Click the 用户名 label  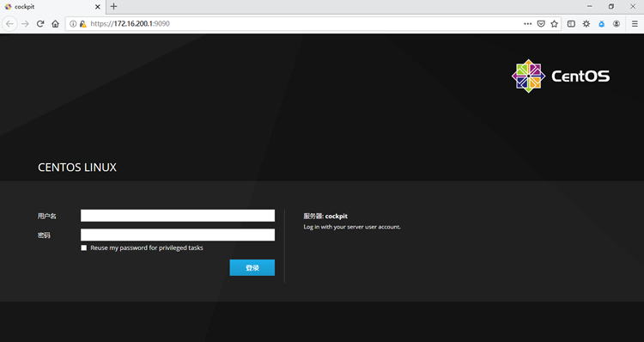[47, 216]
